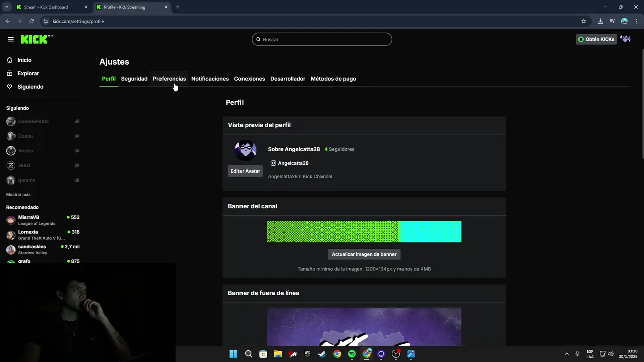Open the user avatar menu in header
This screenshot has height=362, width=644.
click(x=625, y=39)
